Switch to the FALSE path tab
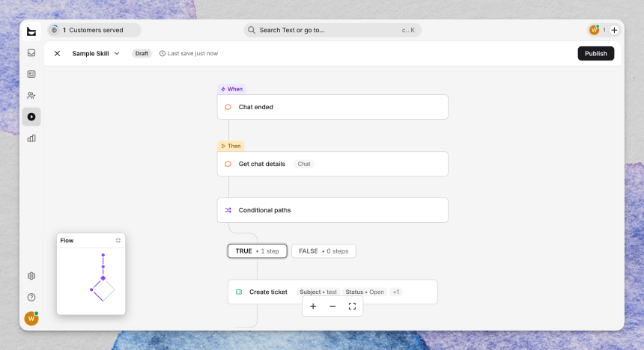The height and width of the screenshot is (350, 644). coord(323,251)
